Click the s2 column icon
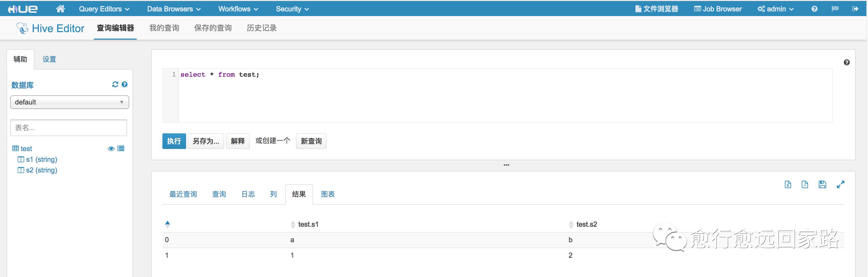Screen dimensions: 868x277 21,170
